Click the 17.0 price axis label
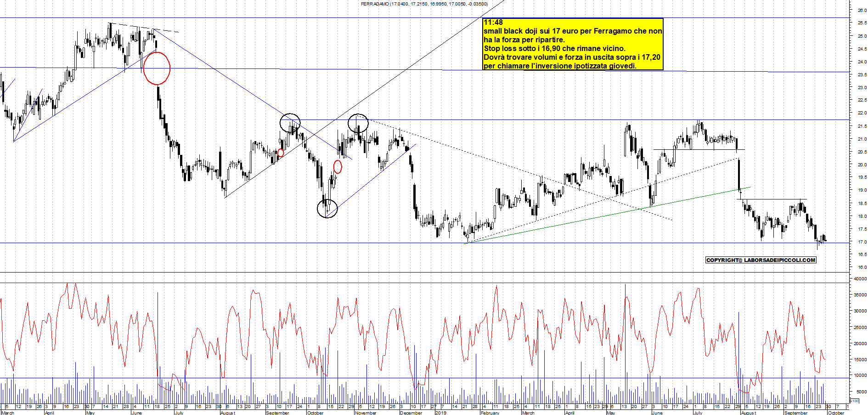868x415 pixels. [x=862, y=242]
